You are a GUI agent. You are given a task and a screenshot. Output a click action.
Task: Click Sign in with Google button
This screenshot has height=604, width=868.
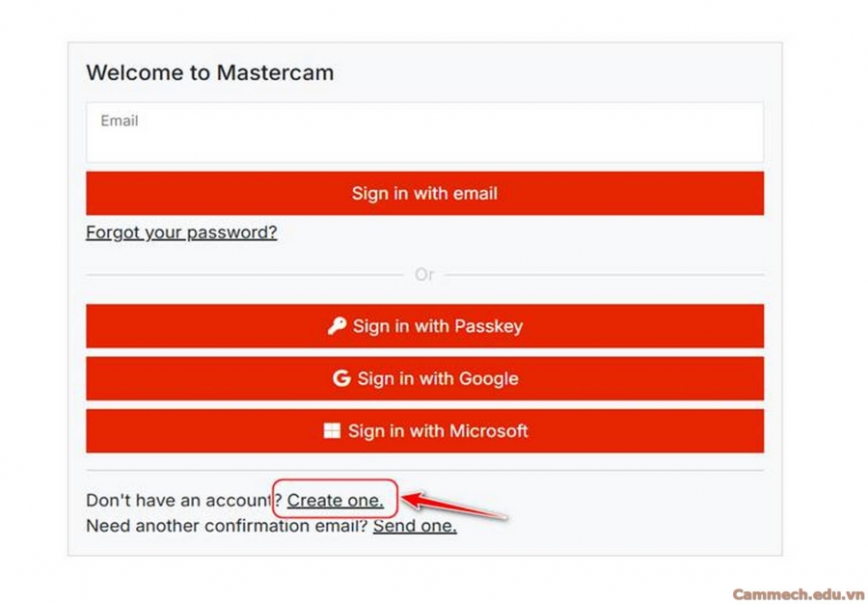point(424,378)
